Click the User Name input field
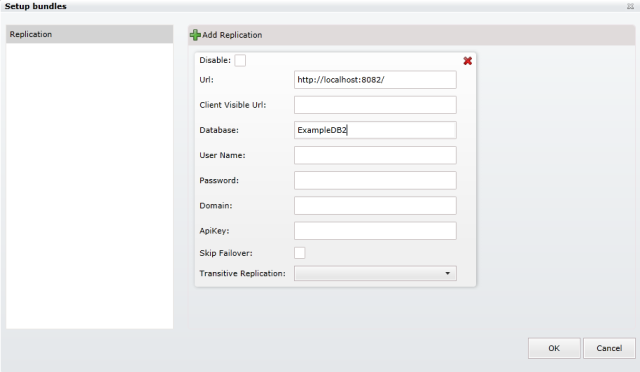The width and height of the screenshot is (640, 372). pyautogui.click(x=375, y=155)
